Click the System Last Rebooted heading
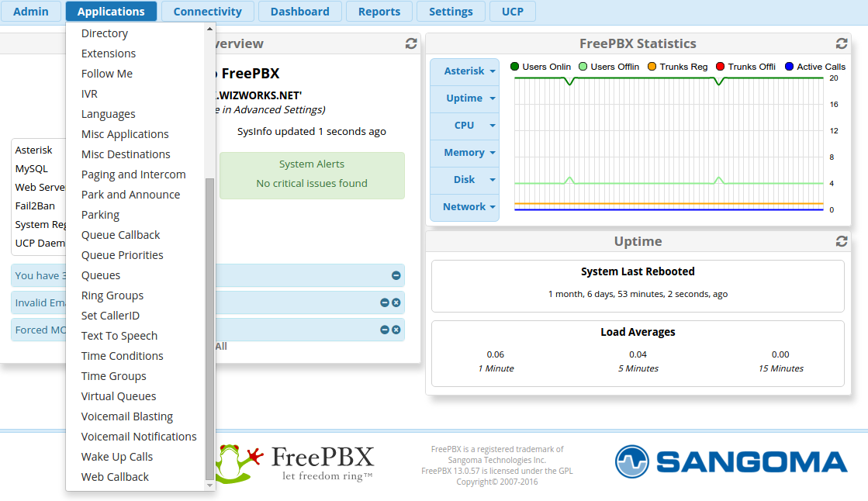The width and height of the screenshot is (868, 501). (x=638, y=271)
